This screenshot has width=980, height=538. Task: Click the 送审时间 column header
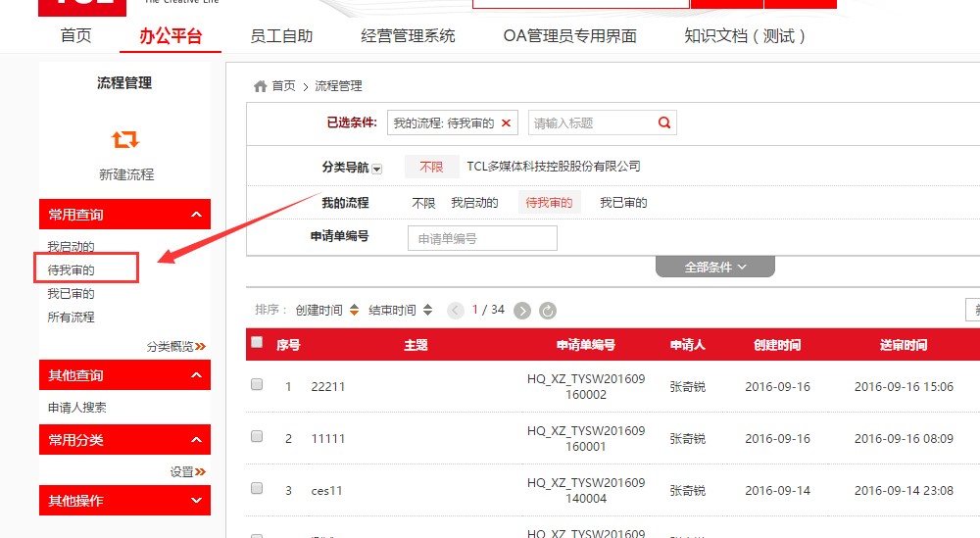[x=904, y=345]
